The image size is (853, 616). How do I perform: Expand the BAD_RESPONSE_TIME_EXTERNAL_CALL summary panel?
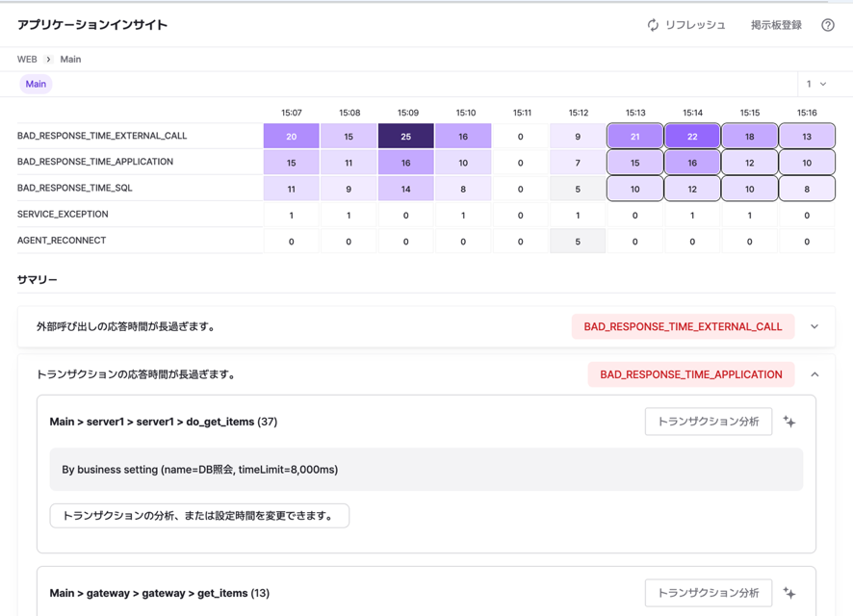(814, 327)
